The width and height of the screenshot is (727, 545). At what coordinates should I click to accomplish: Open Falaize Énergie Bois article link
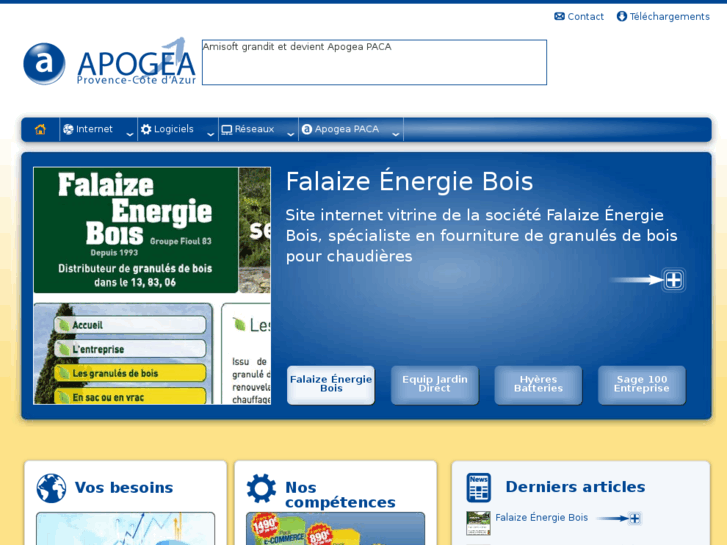coord(542,518)
